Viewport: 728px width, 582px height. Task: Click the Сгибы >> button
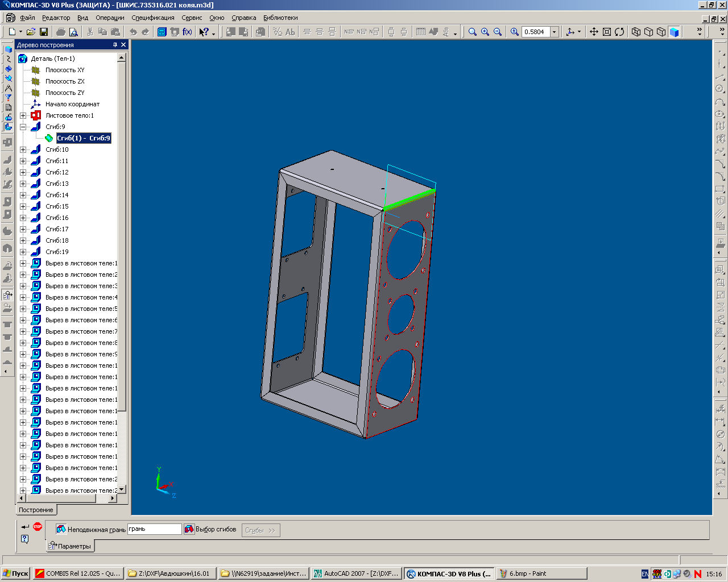pos(260,530)
